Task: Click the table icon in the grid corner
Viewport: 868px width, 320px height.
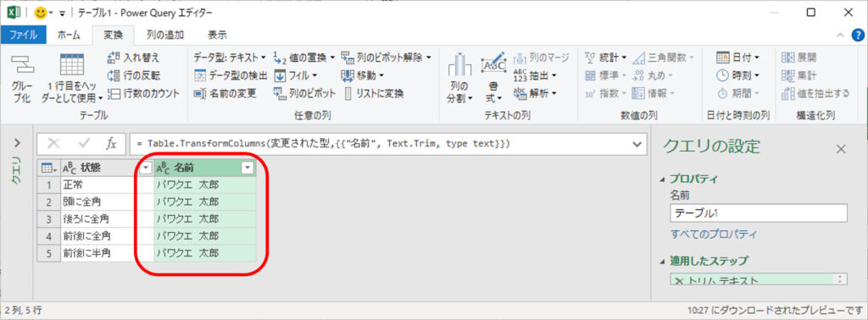Action: pos(48,168)
